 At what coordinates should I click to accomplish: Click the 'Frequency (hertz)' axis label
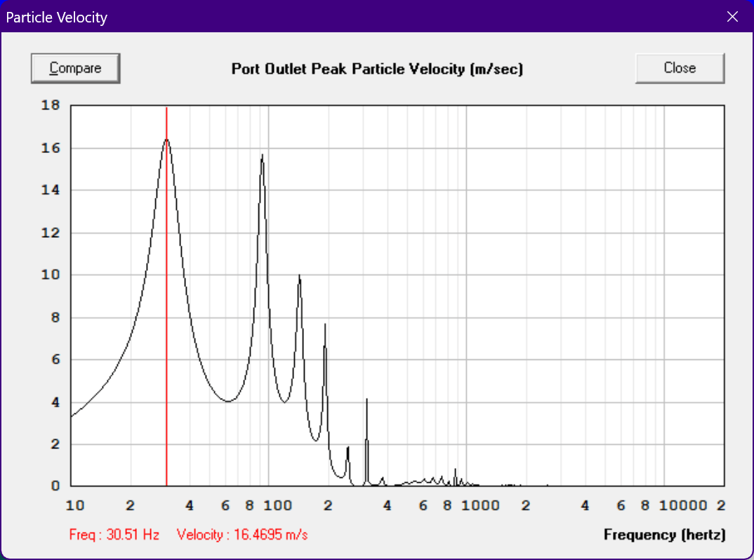point(664,535)
